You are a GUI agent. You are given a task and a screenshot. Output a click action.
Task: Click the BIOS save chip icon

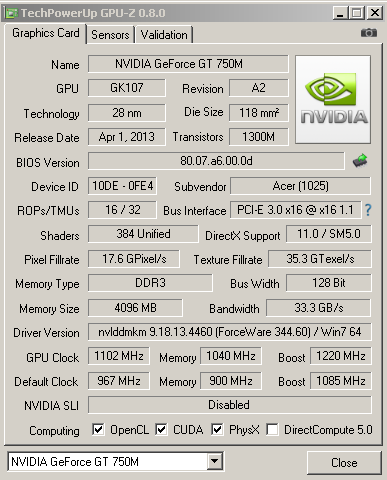click(360, 161)
